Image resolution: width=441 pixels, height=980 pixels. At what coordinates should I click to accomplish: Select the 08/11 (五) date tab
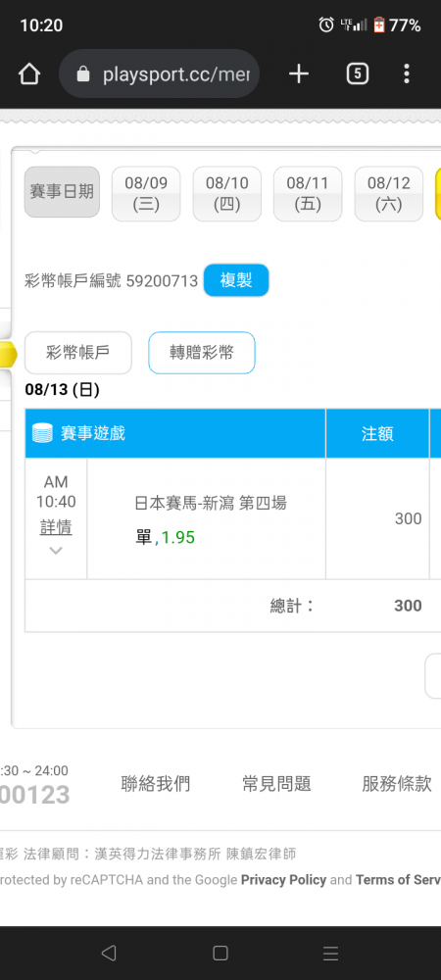point(308,194)
